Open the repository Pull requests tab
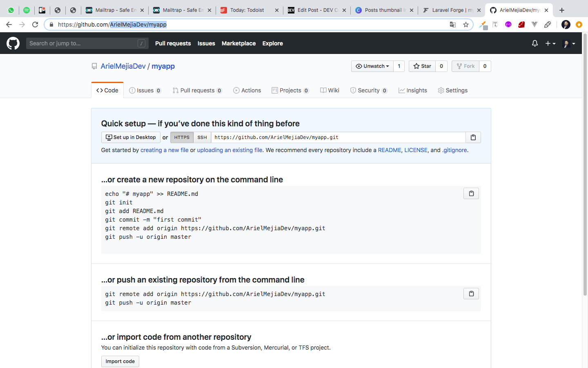588x368 pixels. [x=197, y=90]
